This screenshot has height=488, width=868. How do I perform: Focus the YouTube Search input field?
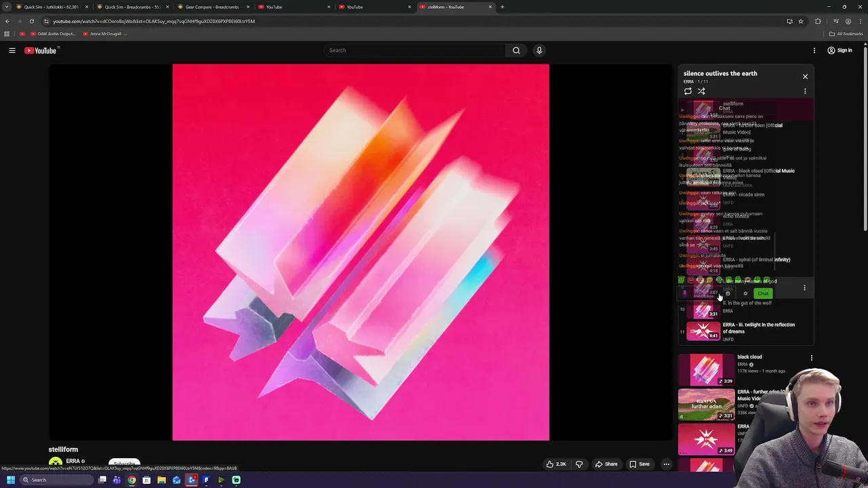pyautogui.click(x=415, y=50)
